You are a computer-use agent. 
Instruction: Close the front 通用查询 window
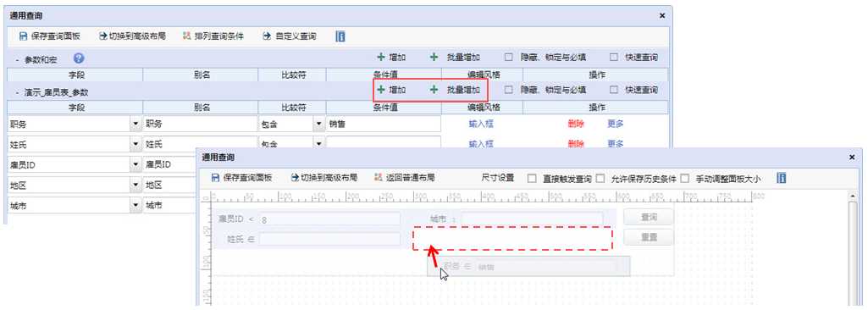click(x=853, y=158)
